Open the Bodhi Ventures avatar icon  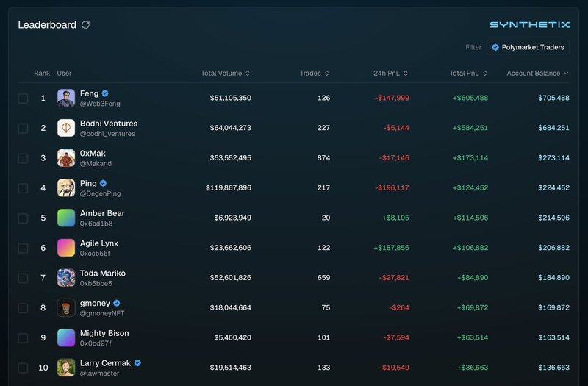tap(66, 128)
